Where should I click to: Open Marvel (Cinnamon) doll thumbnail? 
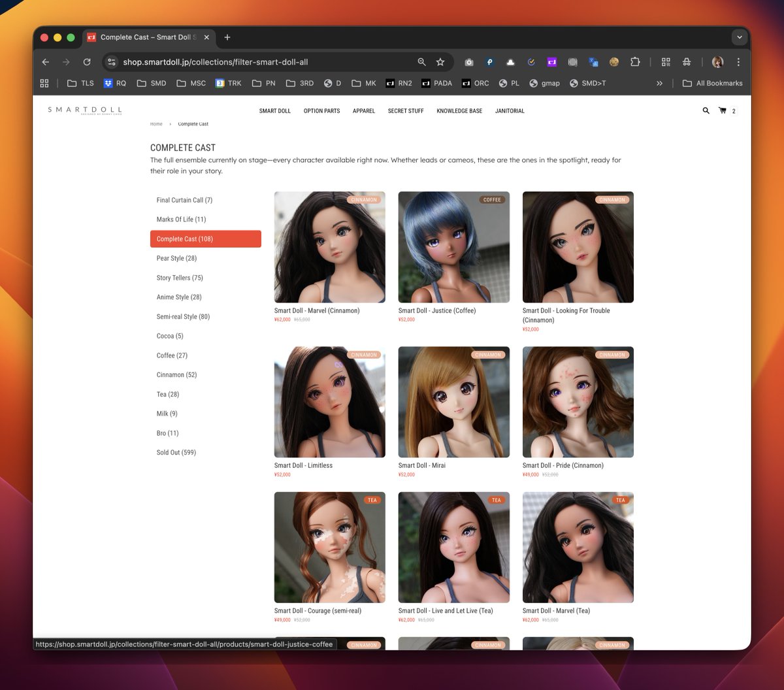coord(330,247)
